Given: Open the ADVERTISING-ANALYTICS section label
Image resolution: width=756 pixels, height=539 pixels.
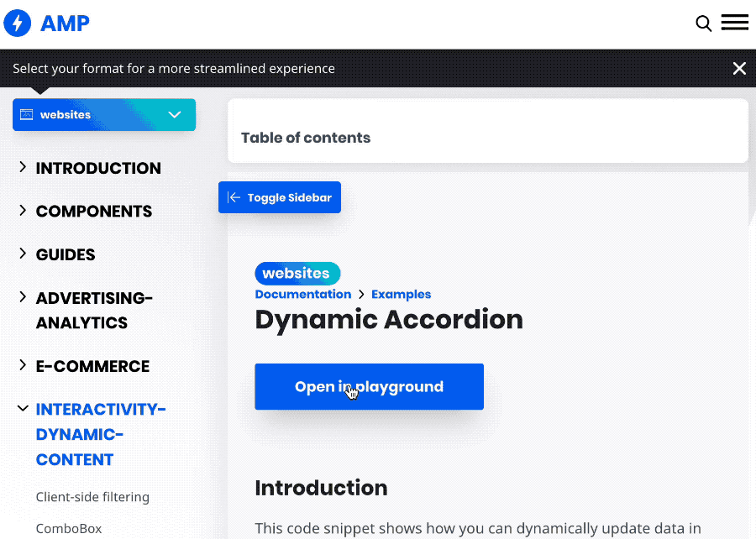Looking at the screenshot, I should [94, 310].
